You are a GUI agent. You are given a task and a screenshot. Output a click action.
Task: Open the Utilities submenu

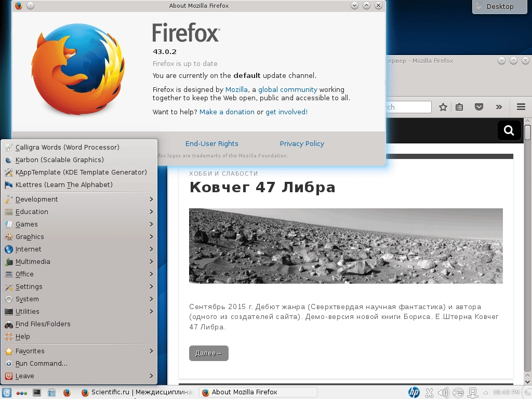[x=79, y=312]
